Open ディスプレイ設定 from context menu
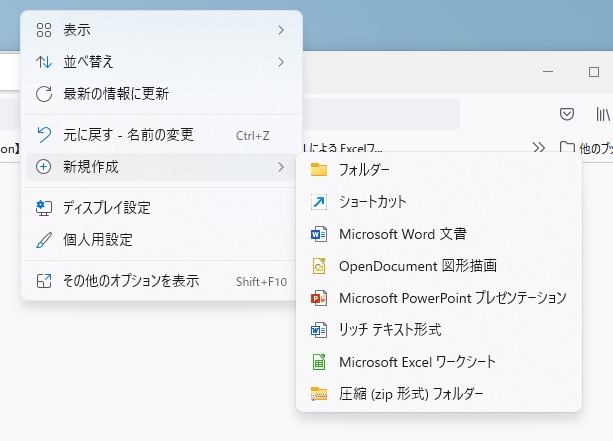Screen dimensions: 613x441 (x=161, y=208)
